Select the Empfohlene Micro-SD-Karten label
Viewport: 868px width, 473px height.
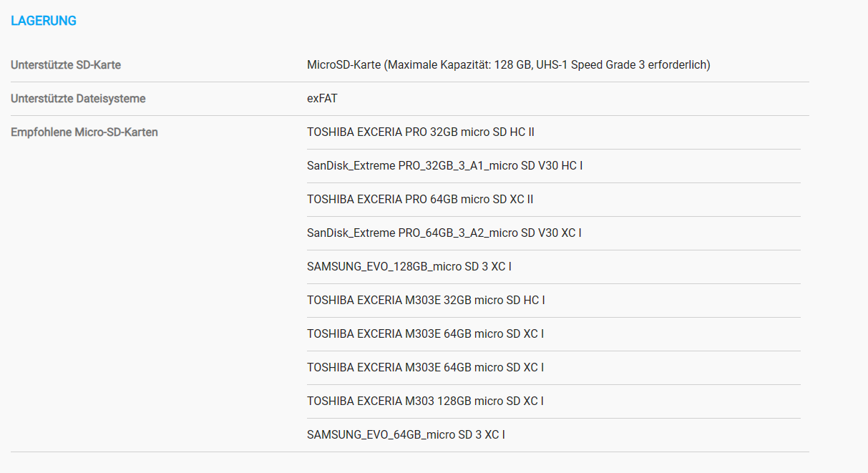coord(84,132)
